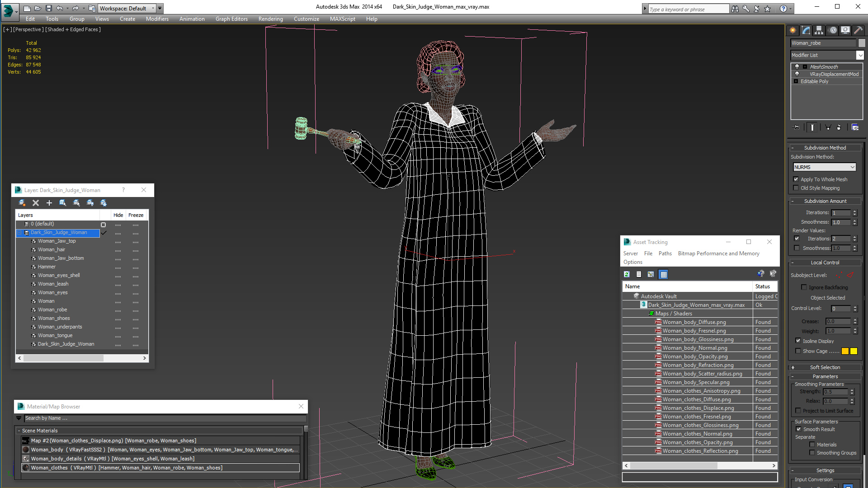Open the Graph Editors menu
The image size is (868, 488).
231,19
